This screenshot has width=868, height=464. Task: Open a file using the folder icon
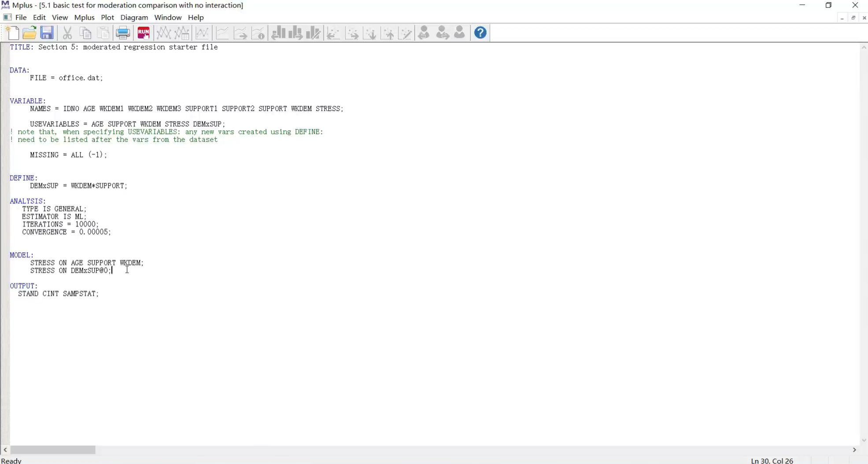(x=30, y=33)
